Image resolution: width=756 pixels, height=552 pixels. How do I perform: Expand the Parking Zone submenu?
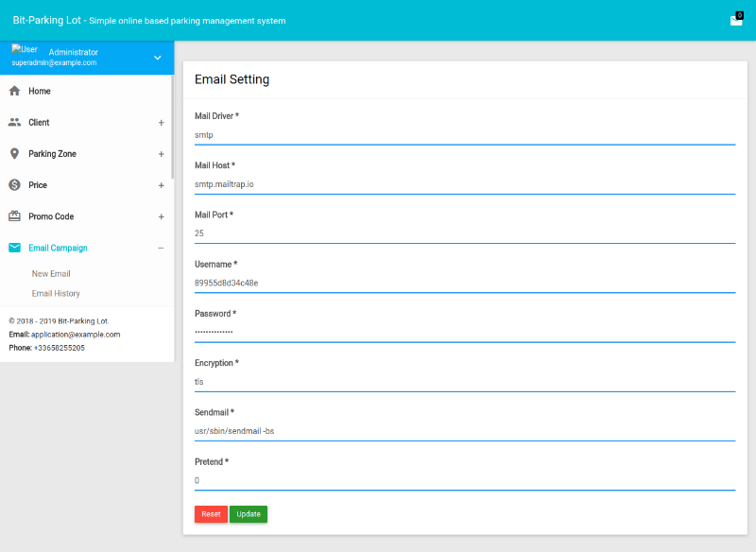pos(161,154)
